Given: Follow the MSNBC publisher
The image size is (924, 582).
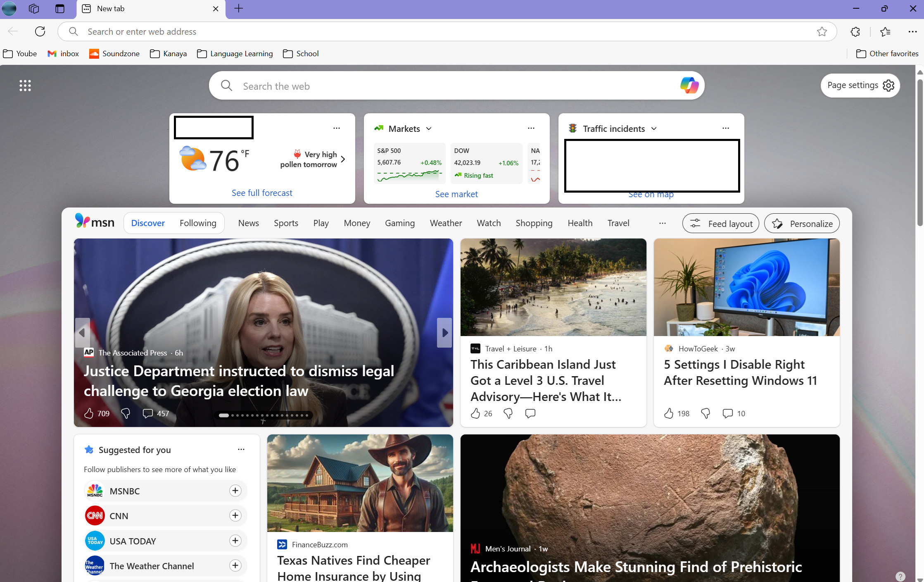Looking at the screenshot, I should click(235, 491).
